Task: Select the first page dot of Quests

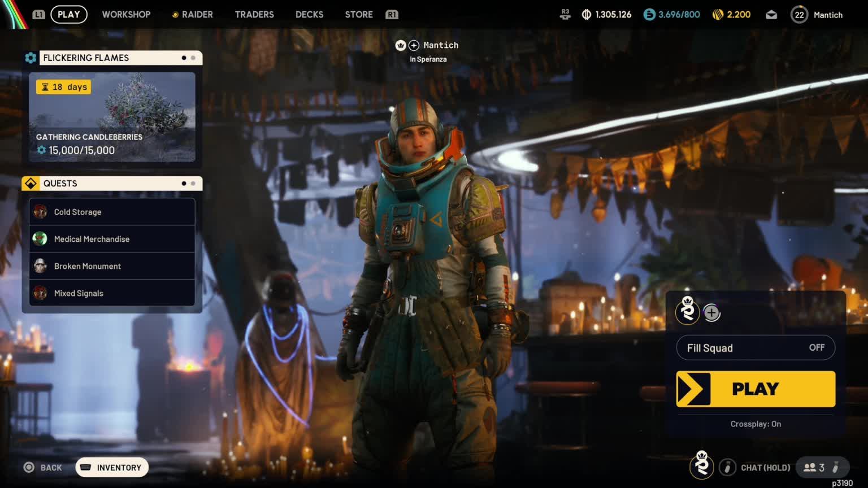Action: (184, 183)
